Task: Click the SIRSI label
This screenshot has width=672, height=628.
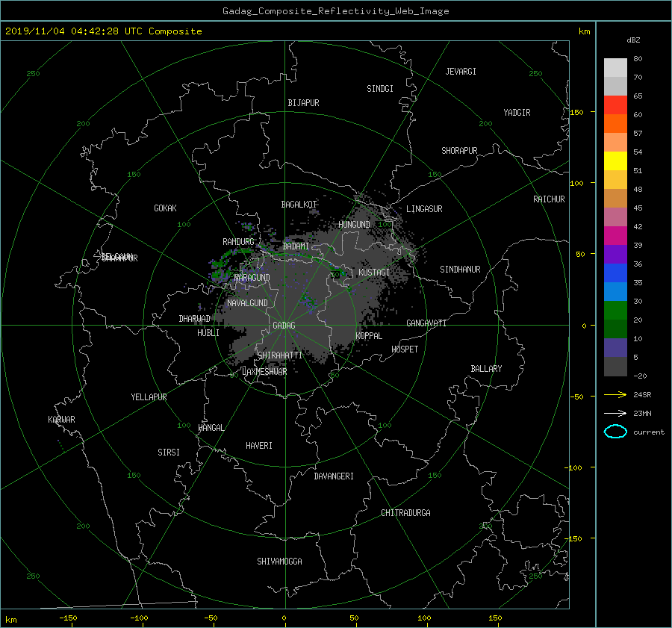Action: click(169, 453)
